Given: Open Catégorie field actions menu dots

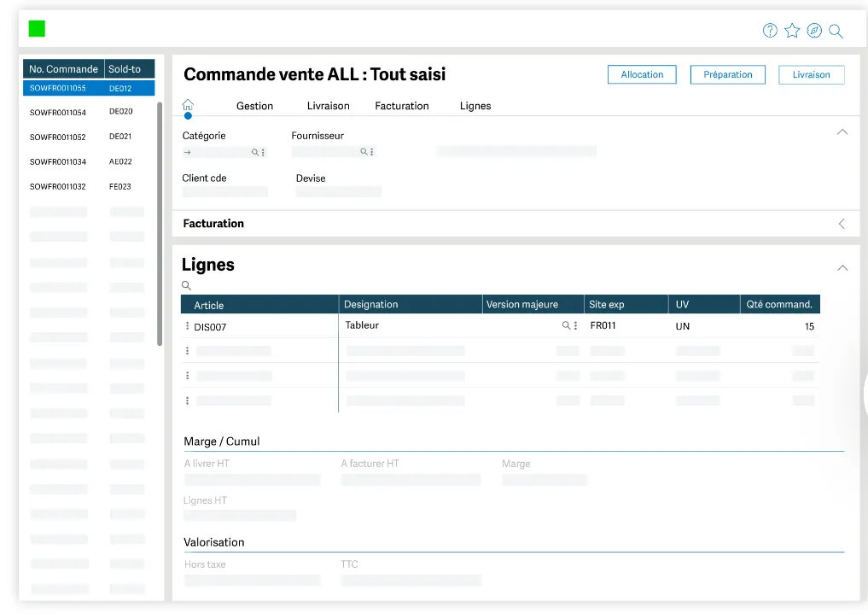Looking at the screenshot, I should pyautogui.click(x=263, y=152).
